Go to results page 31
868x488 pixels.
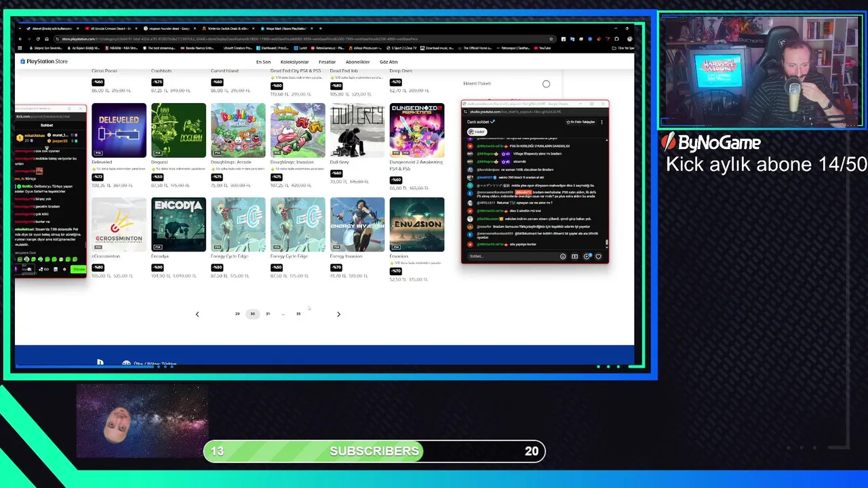pyautogui.click(x=268, y=314)
